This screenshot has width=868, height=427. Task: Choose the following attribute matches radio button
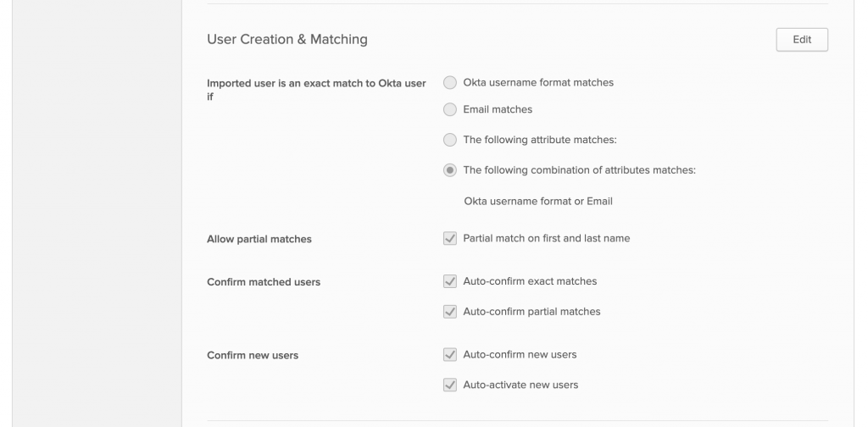point(450,140)
